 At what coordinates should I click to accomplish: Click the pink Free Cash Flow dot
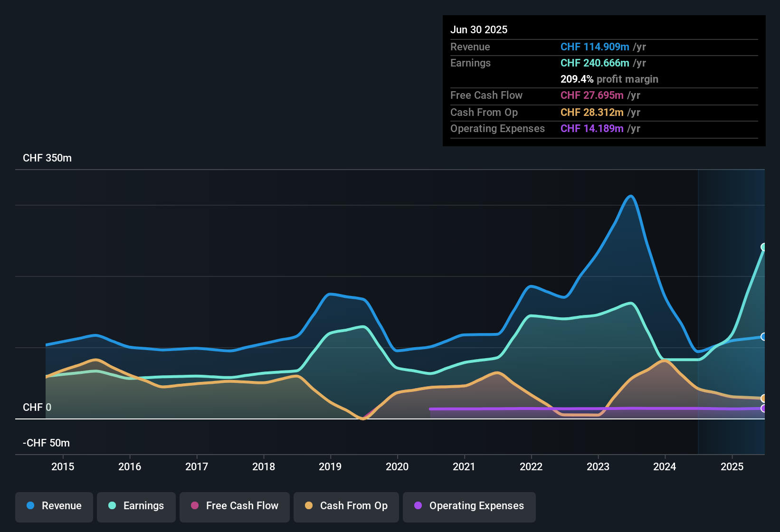tap(195, 505)
